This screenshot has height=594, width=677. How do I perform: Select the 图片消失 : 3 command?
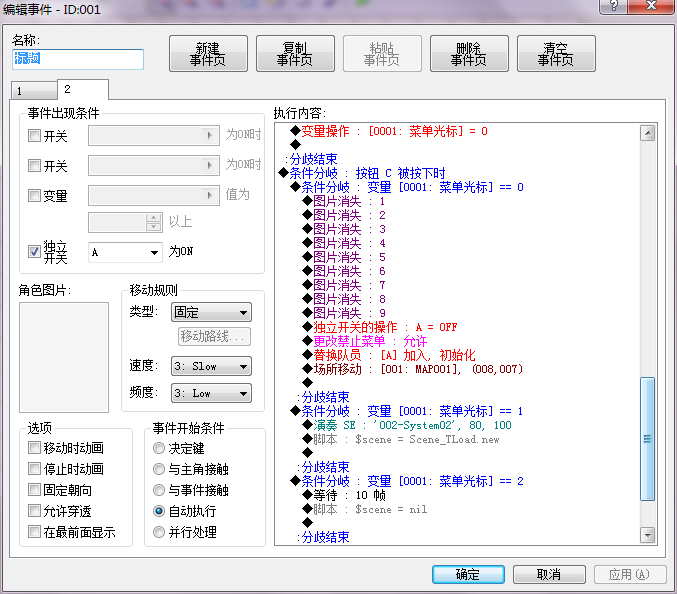click(344, 229)
